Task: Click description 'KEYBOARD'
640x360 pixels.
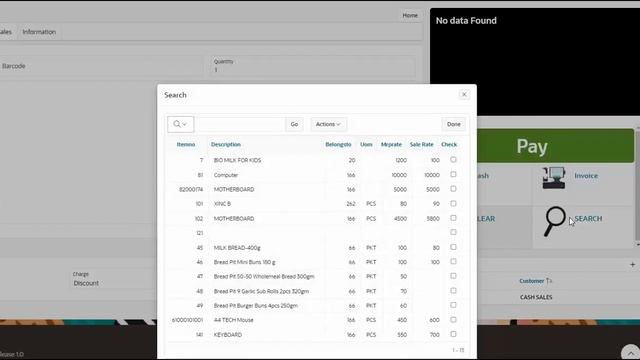Action: [x=228, y=335]
